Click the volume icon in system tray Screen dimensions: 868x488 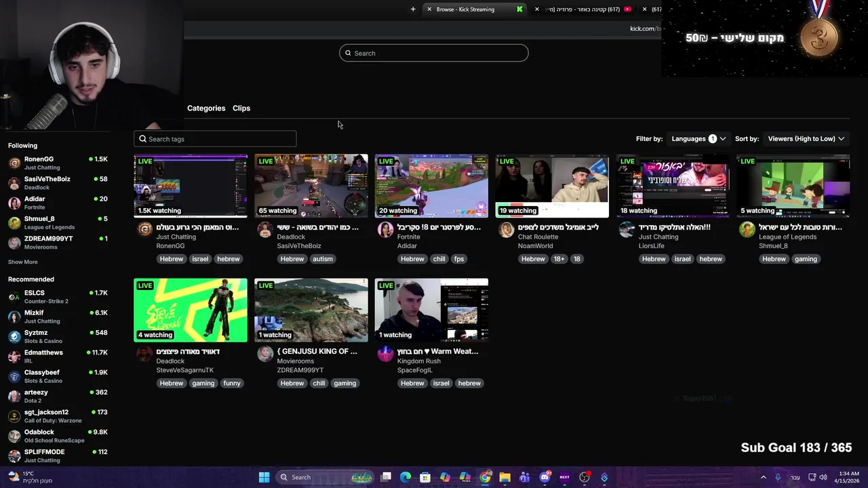[823, 477]
